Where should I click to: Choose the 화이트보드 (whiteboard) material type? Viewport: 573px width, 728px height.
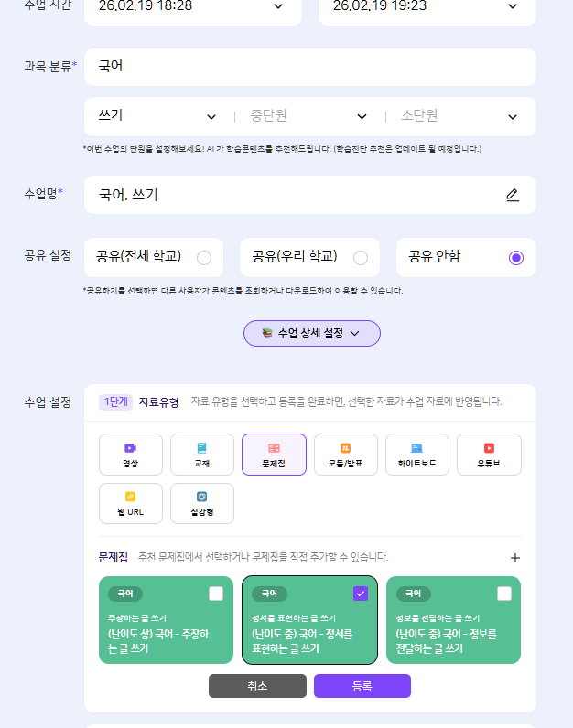click(x=417, y=455)
